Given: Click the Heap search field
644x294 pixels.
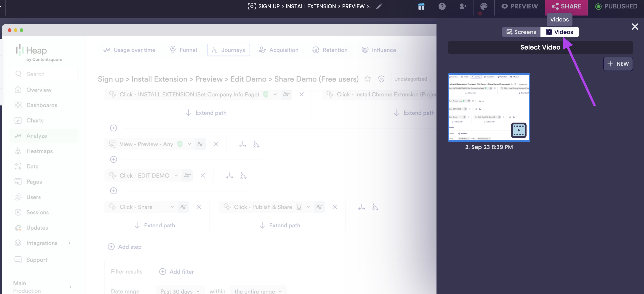Looking at the screenshot, I should click(x=44, y=74).
